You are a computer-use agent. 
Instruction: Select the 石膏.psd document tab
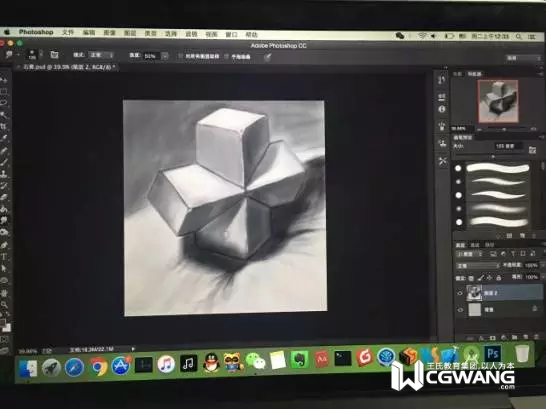click(x=67, y=67)
